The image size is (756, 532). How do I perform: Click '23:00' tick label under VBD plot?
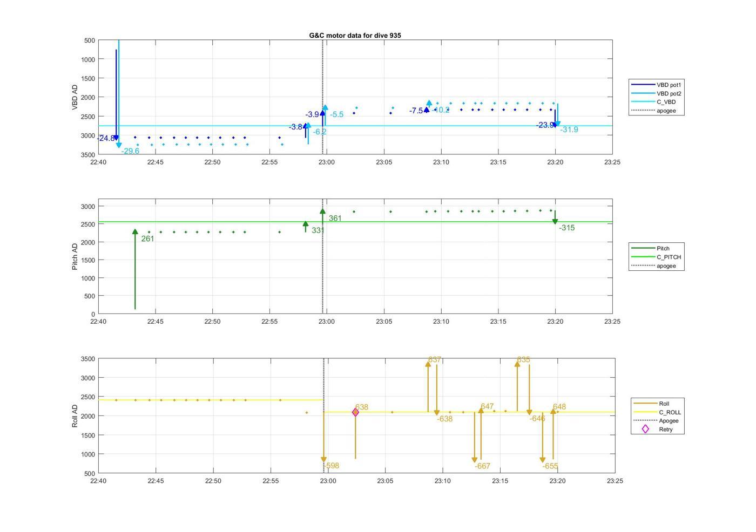coord(327,162)
